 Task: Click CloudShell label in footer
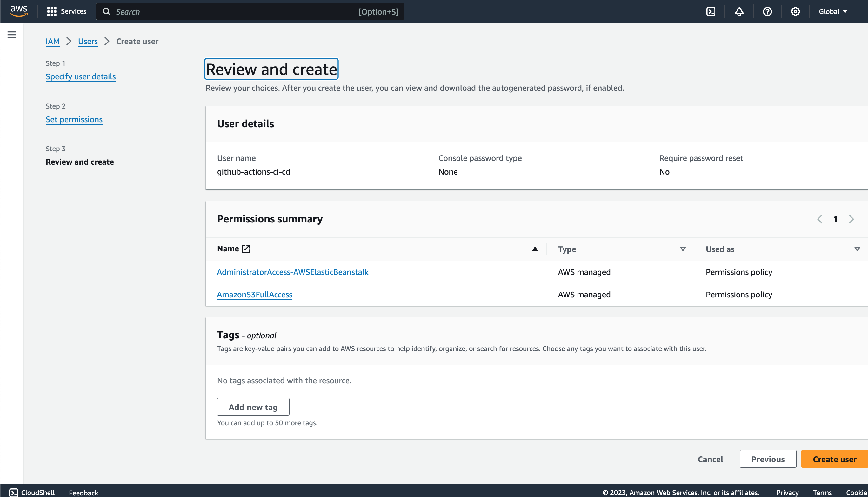click(38, 493)
